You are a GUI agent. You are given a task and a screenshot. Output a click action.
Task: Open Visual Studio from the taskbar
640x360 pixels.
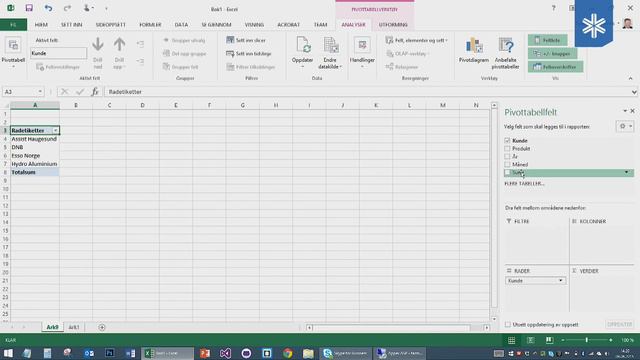point(225,353)
